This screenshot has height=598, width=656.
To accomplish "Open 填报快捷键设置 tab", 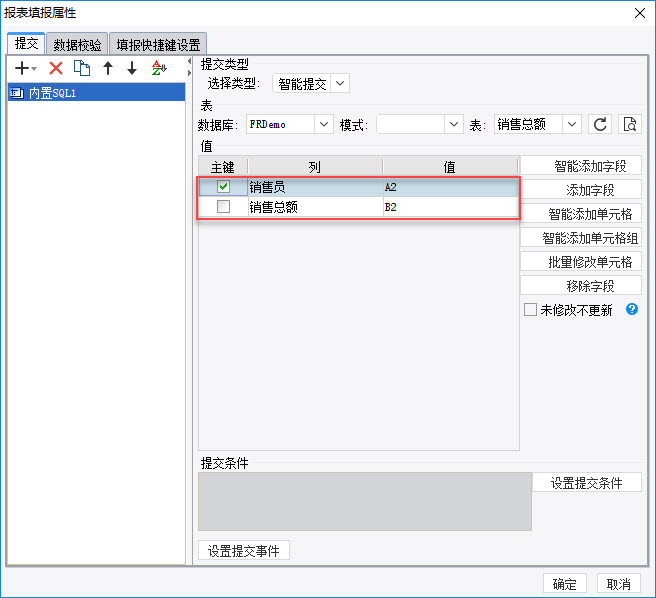I will (158, 44).
